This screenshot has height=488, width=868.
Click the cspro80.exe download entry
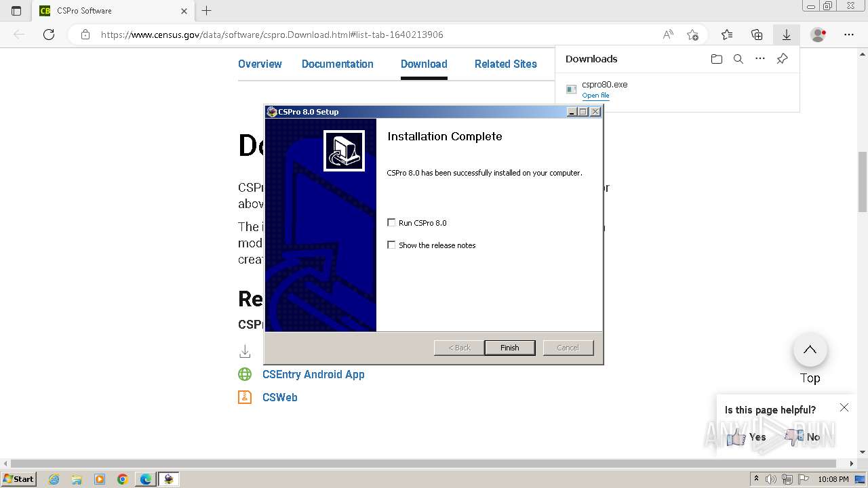click(677, 89)
